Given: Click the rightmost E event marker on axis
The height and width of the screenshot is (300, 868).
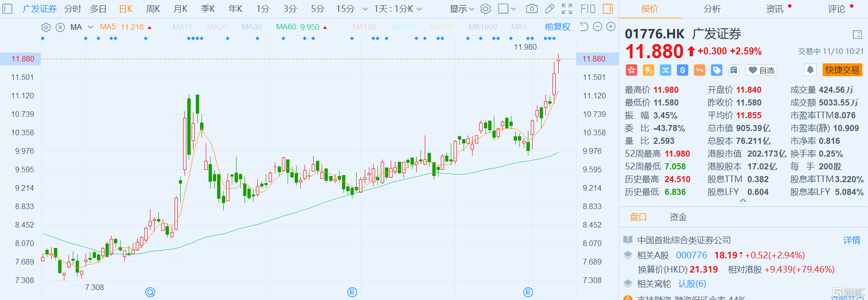Looking at the screenshot, I should (x=528, y=292).
